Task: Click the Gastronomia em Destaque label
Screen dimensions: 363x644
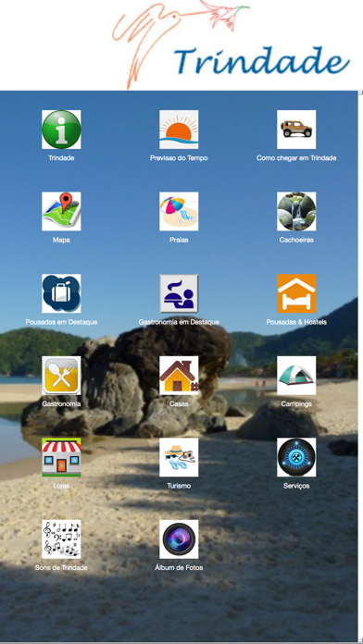Action: click(179, 322)
